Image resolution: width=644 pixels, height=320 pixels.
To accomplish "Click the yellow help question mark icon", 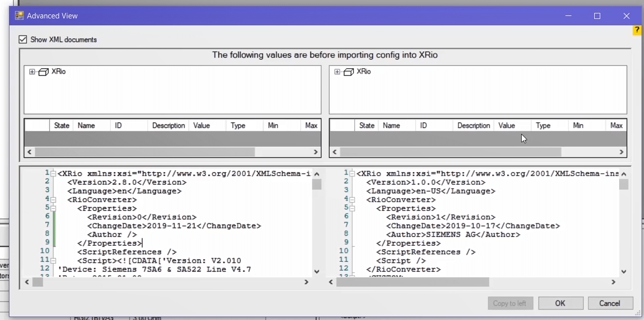I will (637, 30).
